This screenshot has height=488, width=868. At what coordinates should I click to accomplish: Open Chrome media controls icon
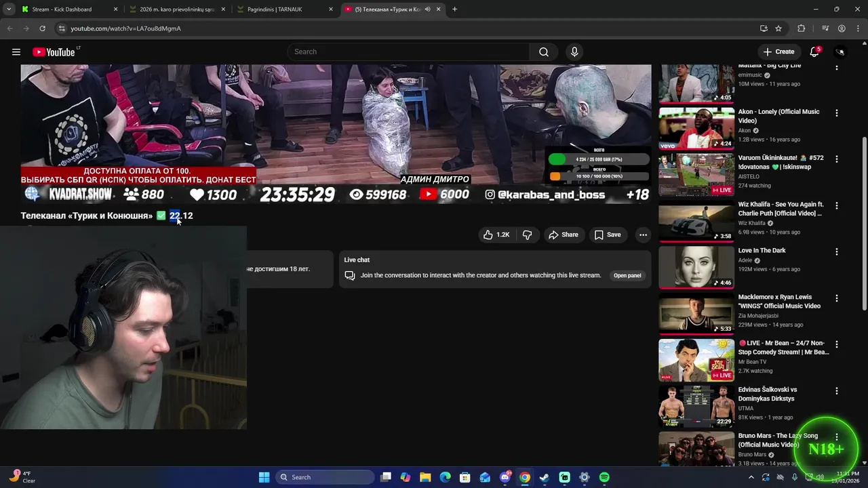click(825, 28)
